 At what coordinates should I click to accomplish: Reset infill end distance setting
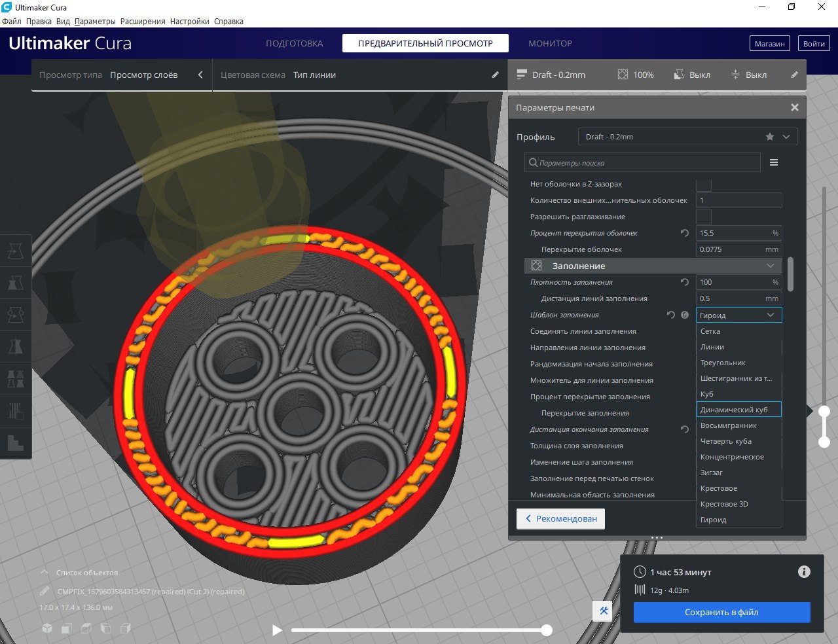[x=685, y=429]
